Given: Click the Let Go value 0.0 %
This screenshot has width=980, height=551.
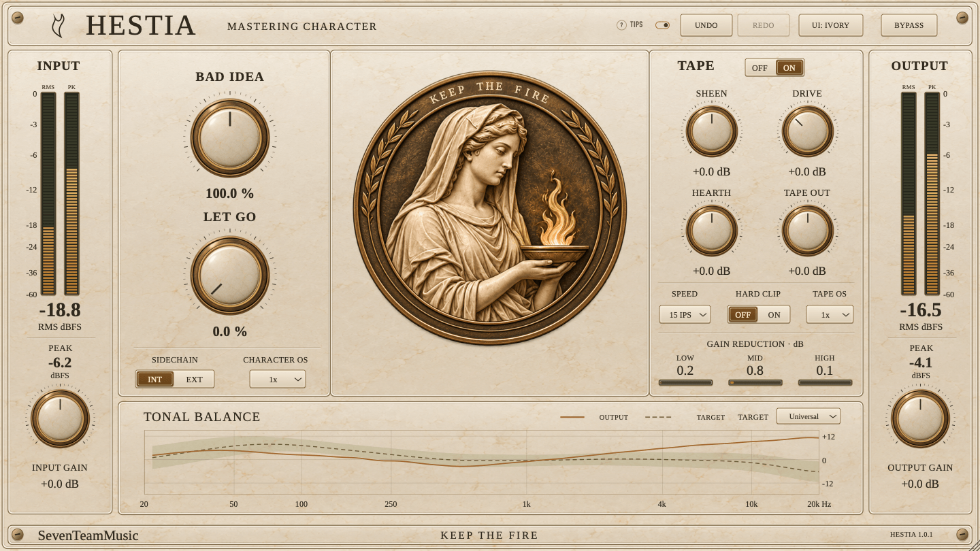Looking at the screenshot, I should tap(230, 332).
